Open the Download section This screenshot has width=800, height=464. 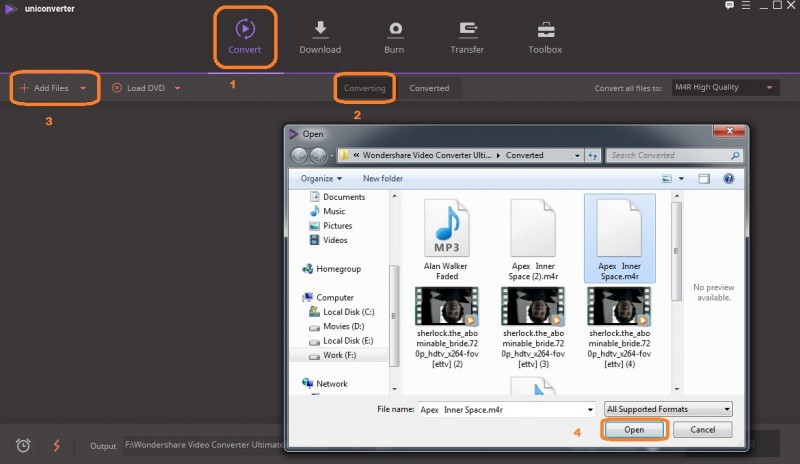point(320,37)
